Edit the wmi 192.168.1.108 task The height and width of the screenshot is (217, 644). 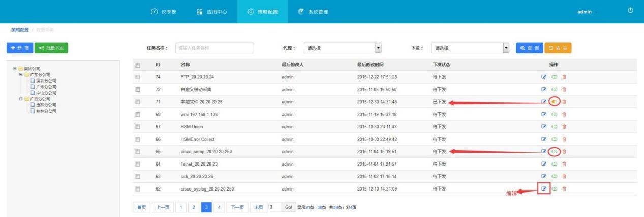coord(544,114)
